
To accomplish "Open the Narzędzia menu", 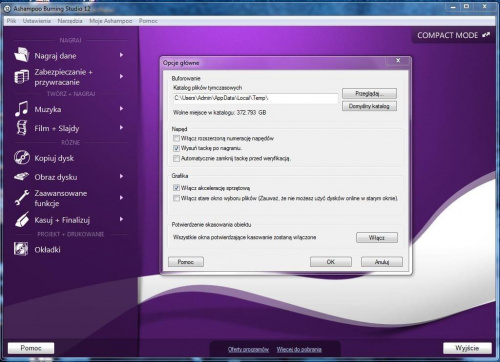I will point(70,21).
